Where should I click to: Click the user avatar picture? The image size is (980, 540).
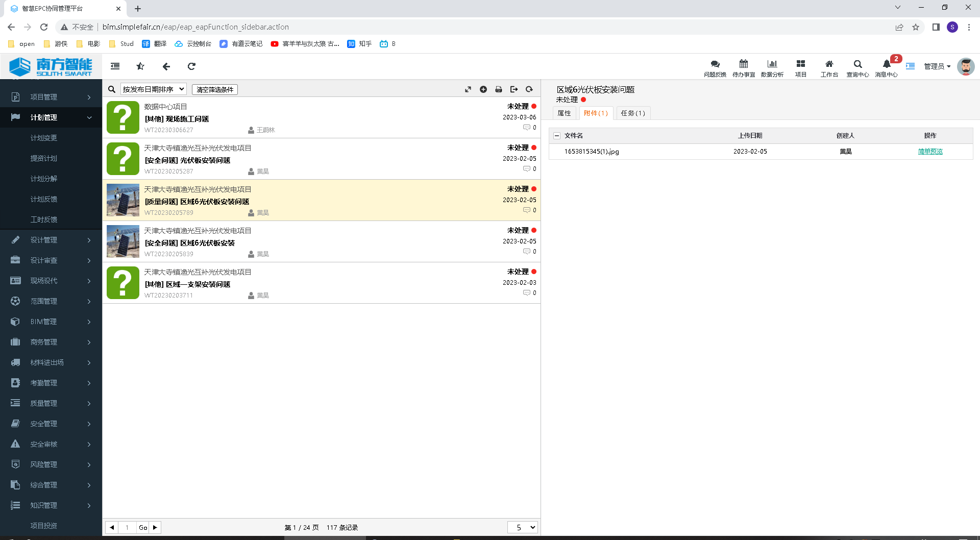tap(965, 66)
